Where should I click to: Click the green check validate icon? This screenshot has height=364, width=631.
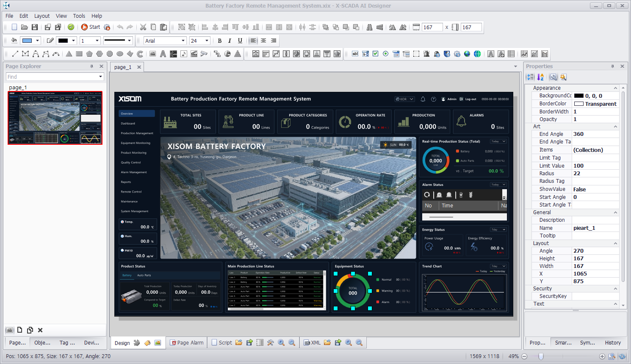[71, 27]
